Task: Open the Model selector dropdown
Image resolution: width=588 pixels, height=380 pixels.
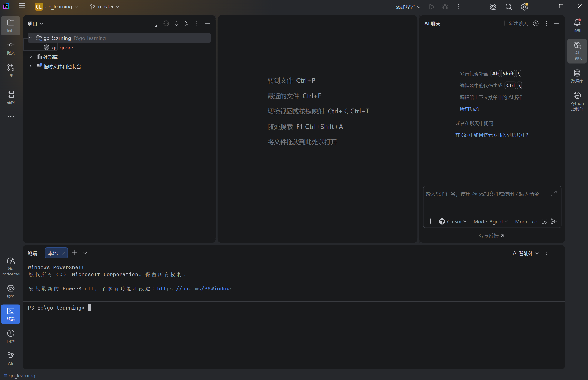Action: [526, 221]
